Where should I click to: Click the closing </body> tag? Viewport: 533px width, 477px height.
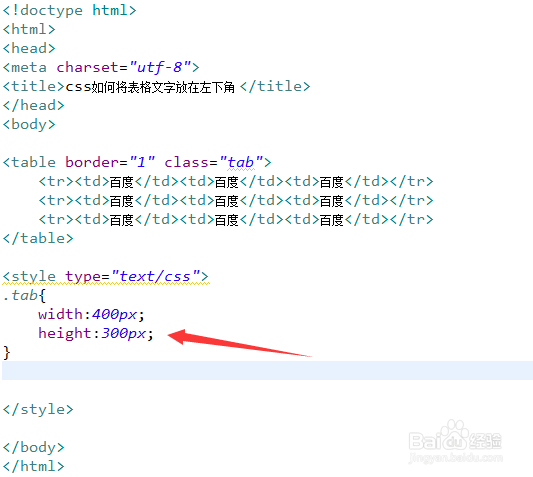33,447
